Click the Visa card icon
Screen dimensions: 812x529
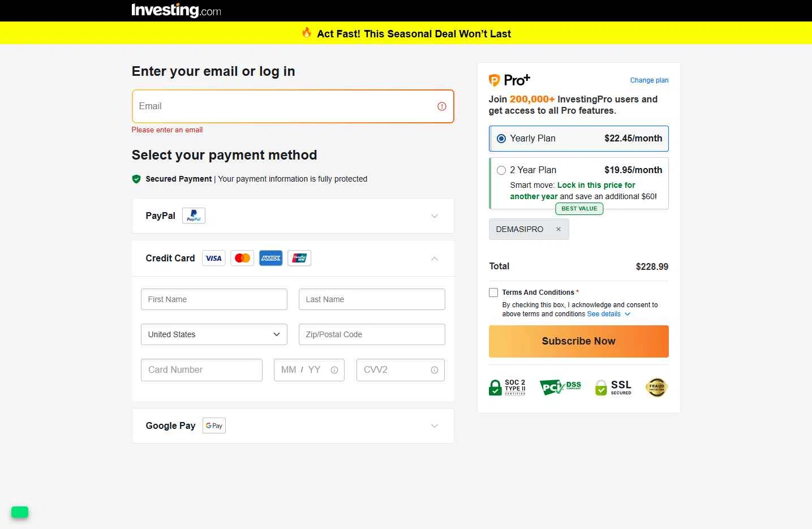[214, 258]
